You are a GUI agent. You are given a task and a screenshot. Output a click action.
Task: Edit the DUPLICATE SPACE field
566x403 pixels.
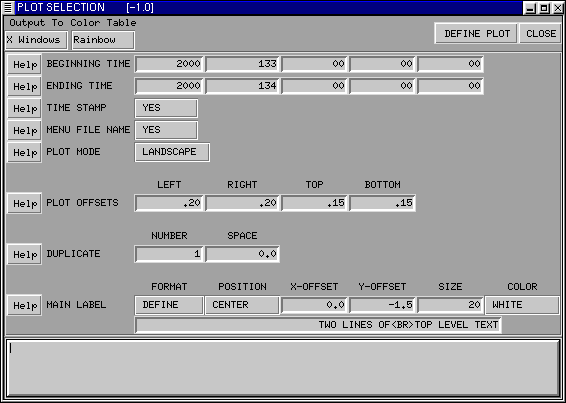click(x=242, y=254)
